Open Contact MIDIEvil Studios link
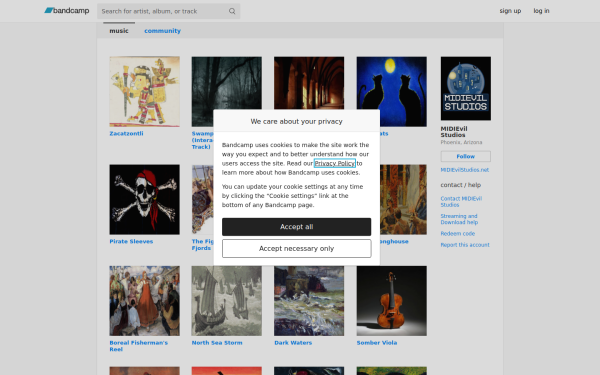Image resolution: width=600 pixels, height=375 pixels. (461, 202)
